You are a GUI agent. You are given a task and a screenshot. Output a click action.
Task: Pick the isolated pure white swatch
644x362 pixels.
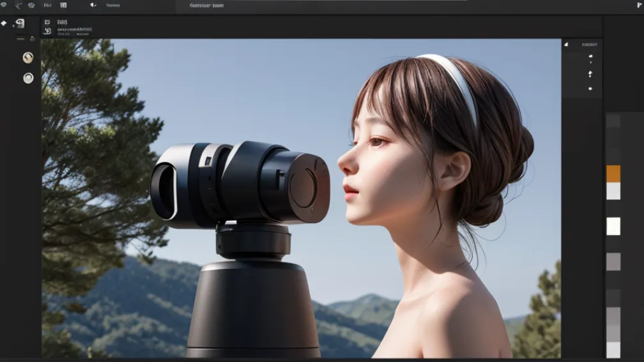[613, 226]
